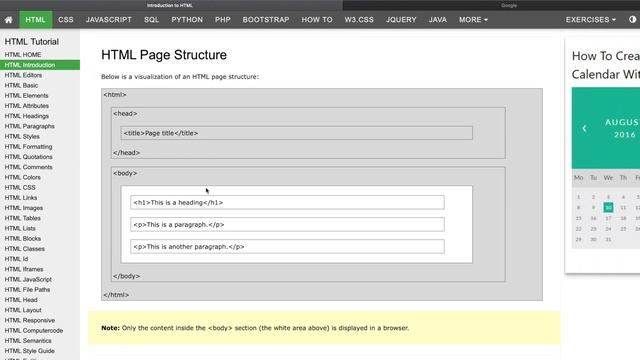Open the CSS tutorial tab
The width and height of the screenshot is (640, 360).
(66, 20)
